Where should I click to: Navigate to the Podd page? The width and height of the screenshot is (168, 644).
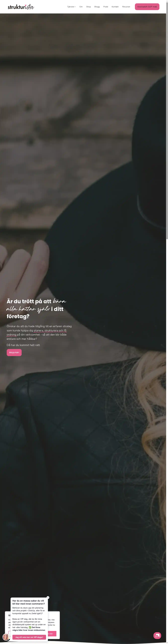(x=106, y=7)
